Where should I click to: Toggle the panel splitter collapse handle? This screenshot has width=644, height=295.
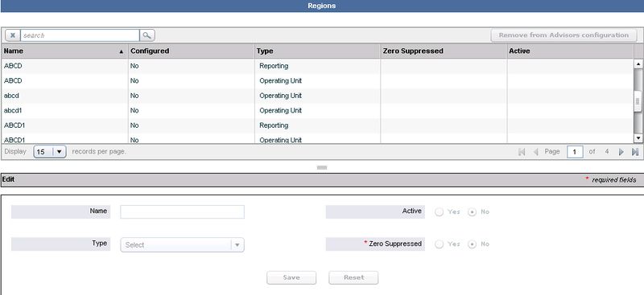tap(322, 167)
